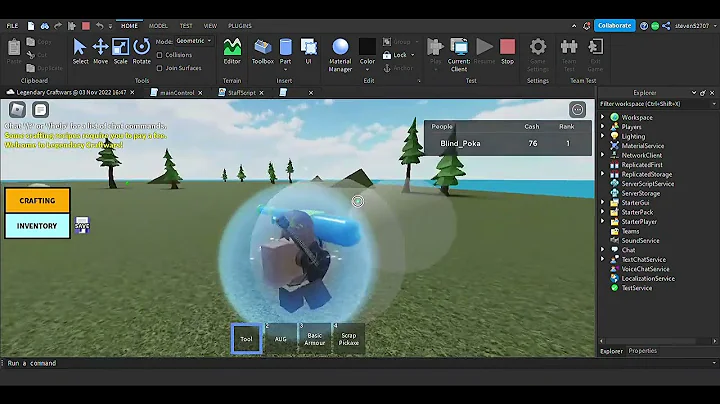Viewport: 720px width, 404px height.
Task: Expand the ReplicatedStorage node
Action: click(602, 174)
